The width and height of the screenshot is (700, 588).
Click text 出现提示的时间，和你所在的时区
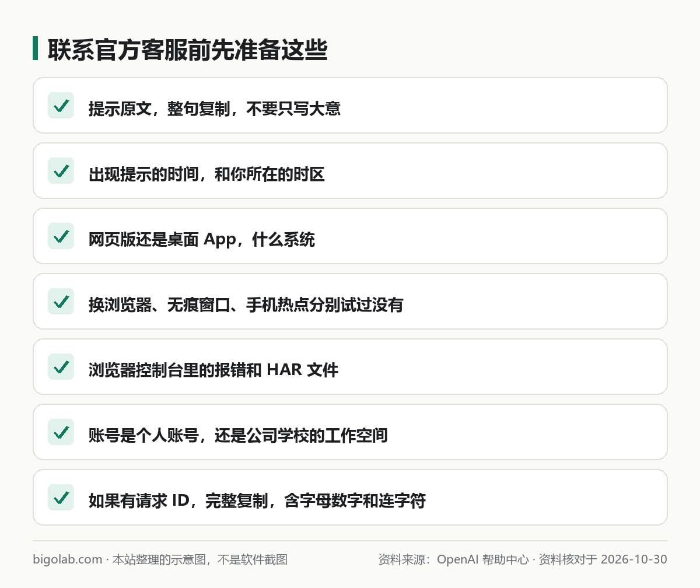(206, 174)
